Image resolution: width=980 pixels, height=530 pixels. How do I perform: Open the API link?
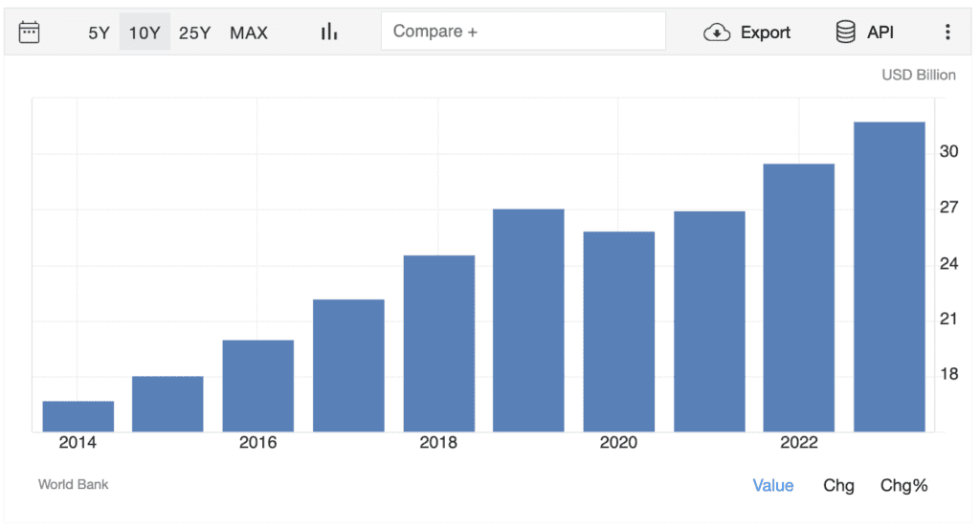click(x=880, y=33)
